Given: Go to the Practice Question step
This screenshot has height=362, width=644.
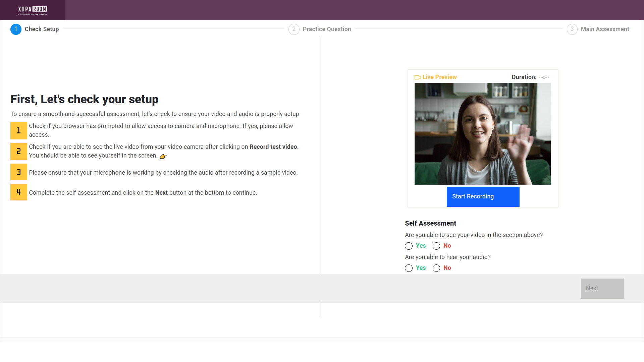Looking at the screenshot, I should click(x=327, y=29).
